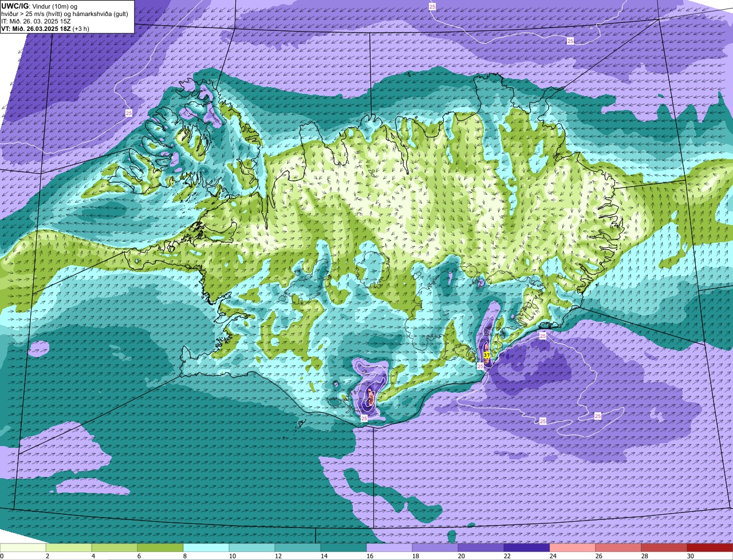Click the "24" tick label on color scale
The height and width of the screenshot is (560, 733).
[553, 556]
